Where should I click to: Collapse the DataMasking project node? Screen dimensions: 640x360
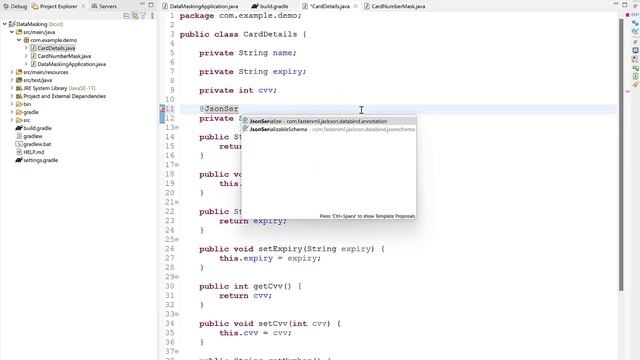point(4,24)
